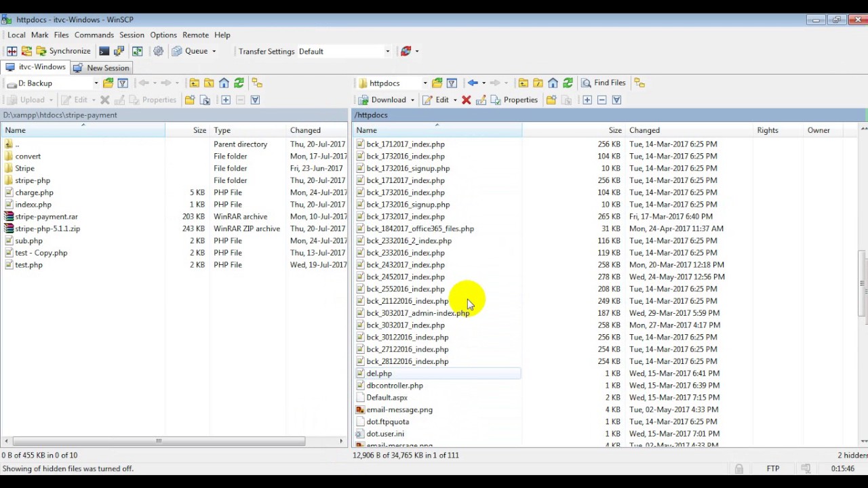Expand remote back-history dropdown arrow
Viewport: 868px width, 488px height.
484,83
